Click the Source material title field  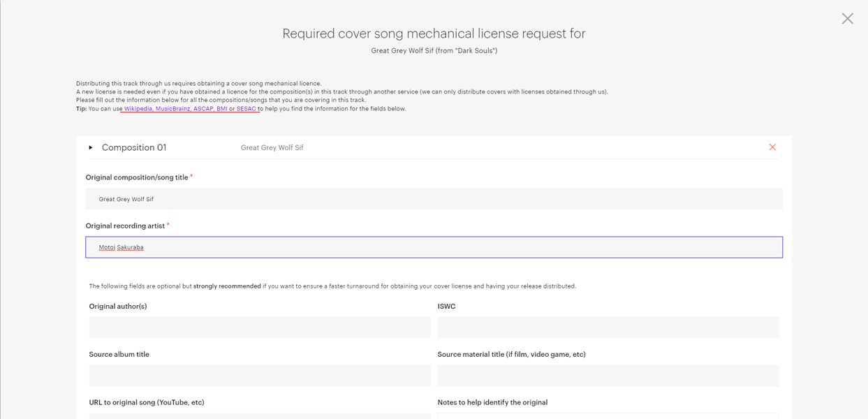click(x=608, y=375)
